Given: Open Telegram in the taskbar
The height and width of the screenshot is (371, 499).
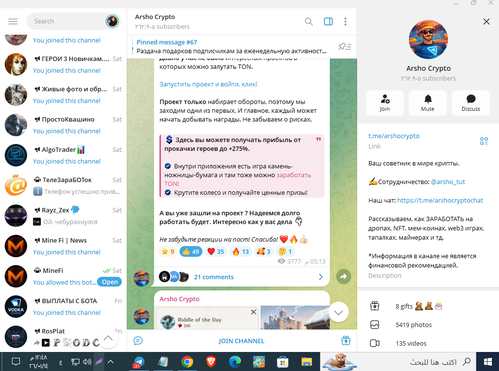Looking at the screenshot, I should [139, 362].
